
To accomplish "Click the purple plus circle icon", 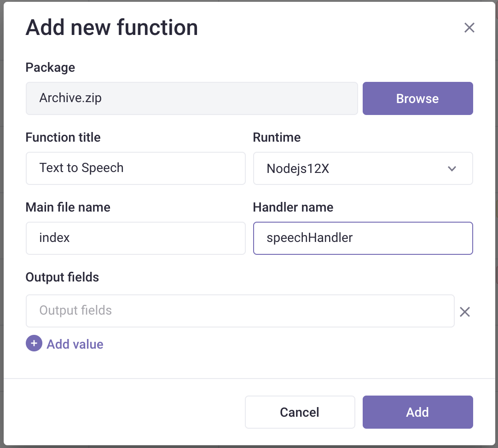I will 34,343.
